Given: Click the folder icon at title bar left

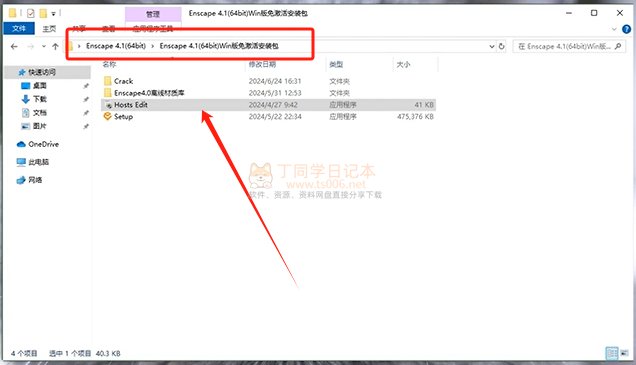Looking at the screenshot, I should [x=13, y=13].
